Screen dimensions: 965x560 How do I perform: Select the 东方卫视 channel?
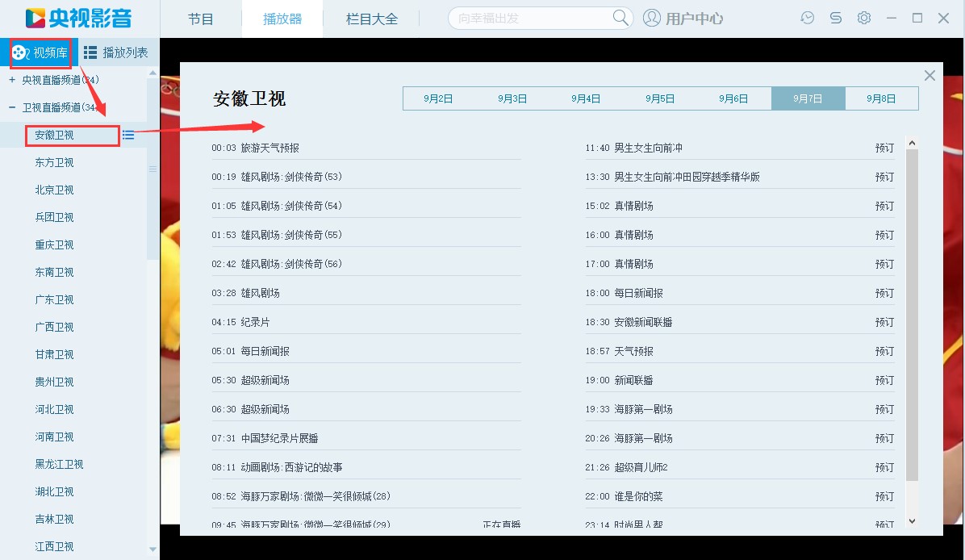55,162
